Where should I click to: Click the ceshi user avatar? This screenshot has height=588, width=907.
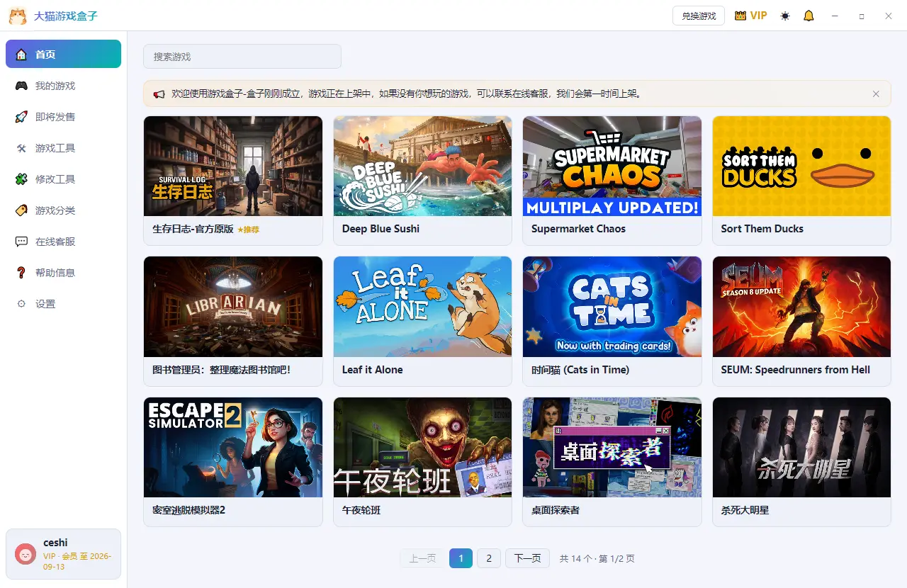26,554
